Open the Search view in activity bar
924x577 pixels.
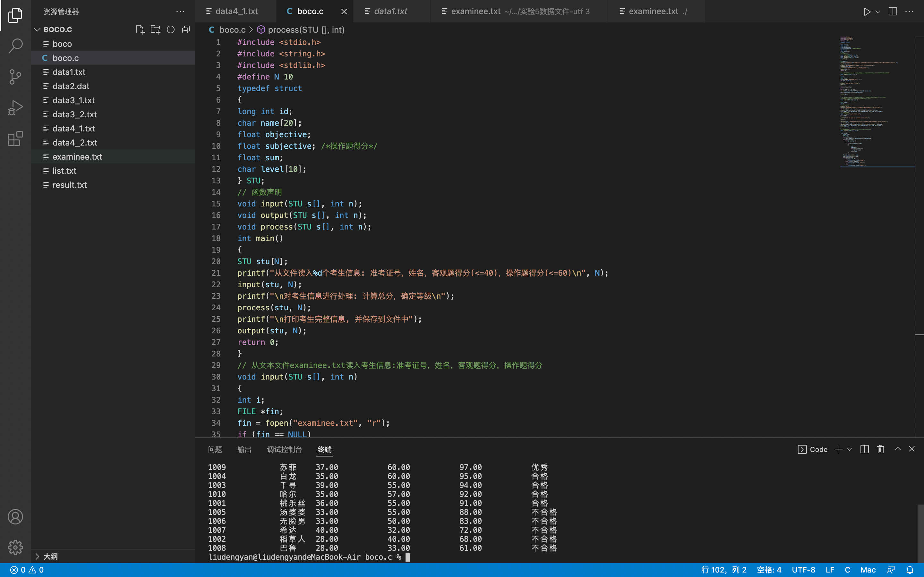[15, 46]
